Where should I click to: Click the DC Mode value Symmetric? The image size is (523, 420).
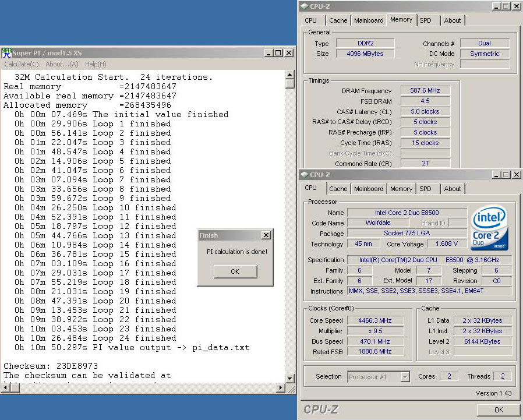tap(485, 54)
